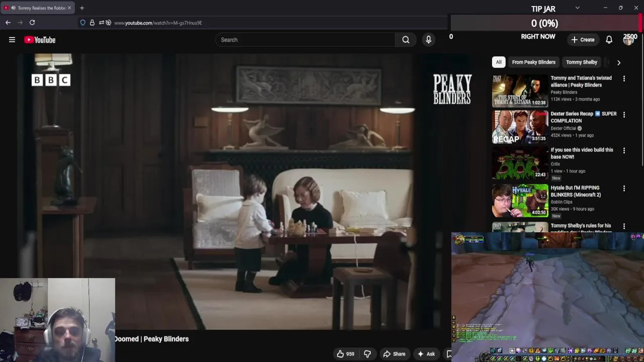Options menu for Tommy and Tatiana's video
The height and width of the screenshot is (362, 644).
pos(624,78)
